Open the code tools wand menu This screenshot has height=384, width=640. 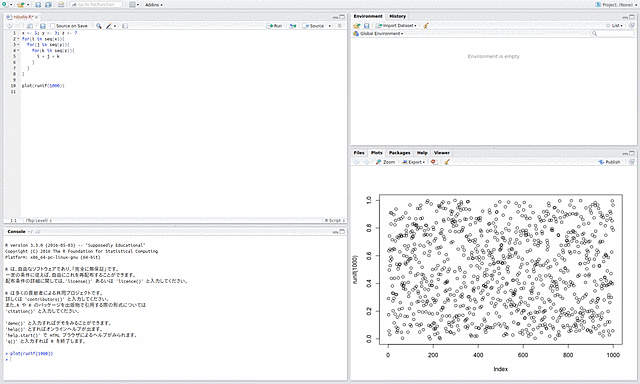click(x=111, y=26)
